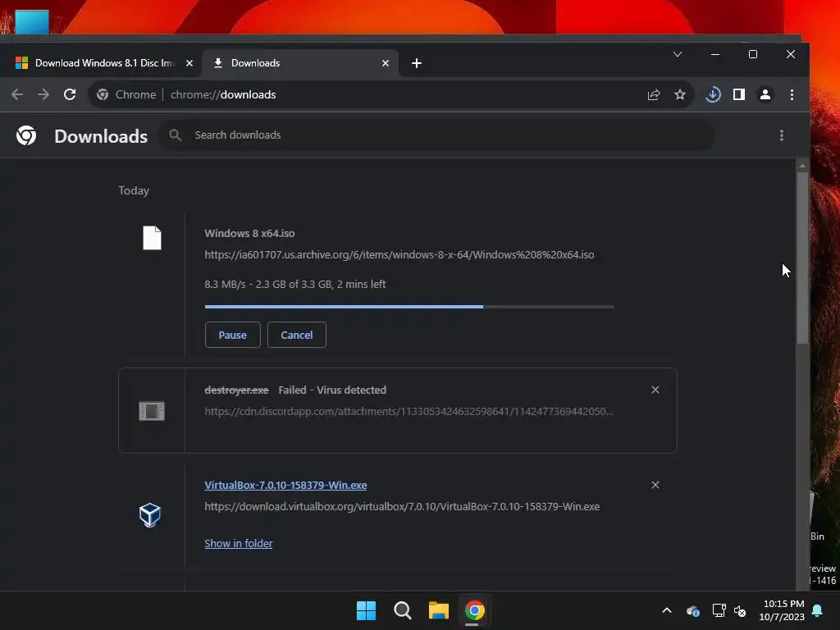This screenshot has width=840, height=630.
Task: Open the Chrome downloads bubble icon
Action: point(713,95)
